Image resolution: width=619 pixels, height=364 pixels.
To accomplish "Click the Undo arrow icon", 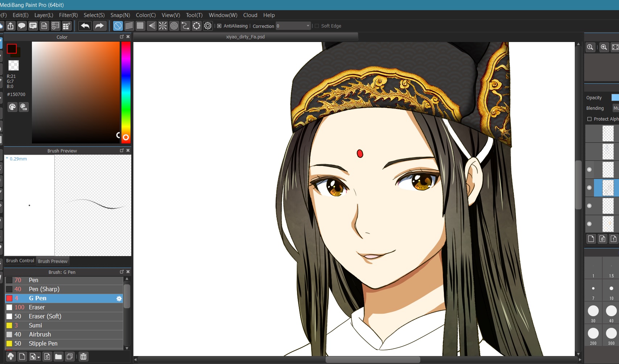I will click(x=84, y=26).
